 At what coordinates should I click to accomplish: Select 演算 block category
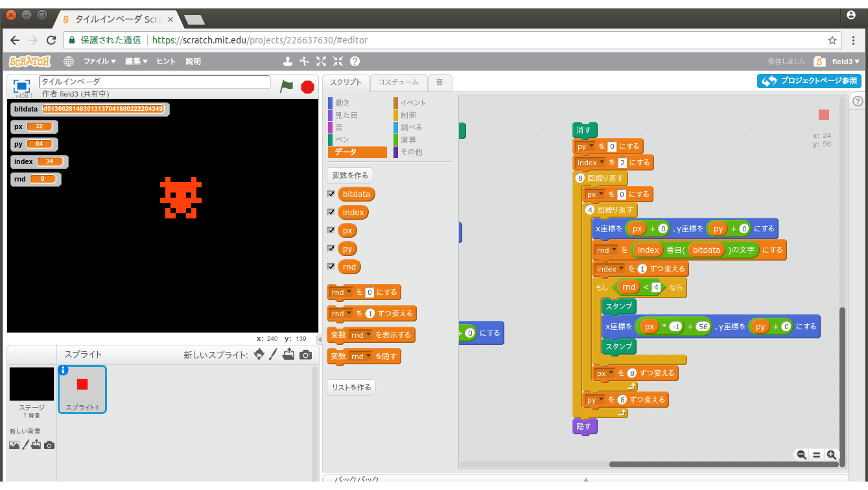[x=408, y=139]
